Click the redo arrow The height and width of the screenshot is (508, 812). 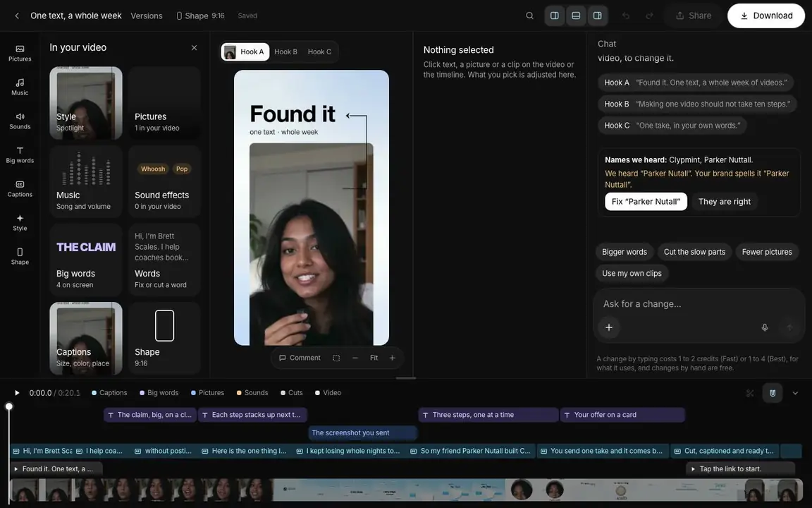649,16
